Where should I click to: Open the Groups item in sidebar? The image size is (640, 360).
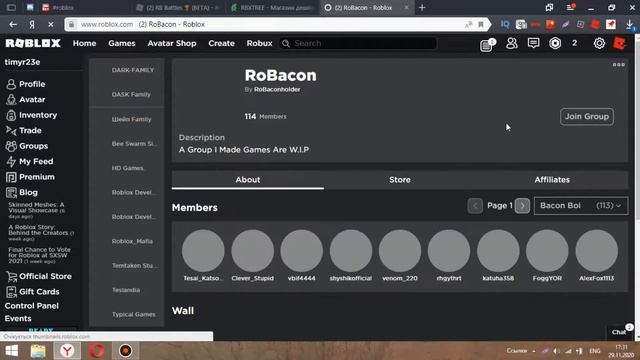[x=27, y=146]
